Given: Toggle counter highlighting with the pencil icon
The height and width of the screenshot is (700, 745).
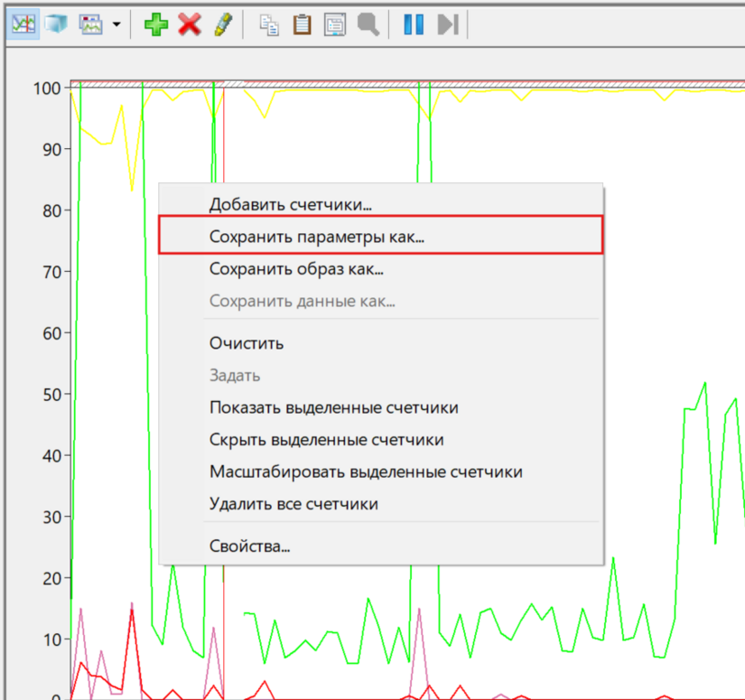Looking at the screenshot, I should point(222,24).
